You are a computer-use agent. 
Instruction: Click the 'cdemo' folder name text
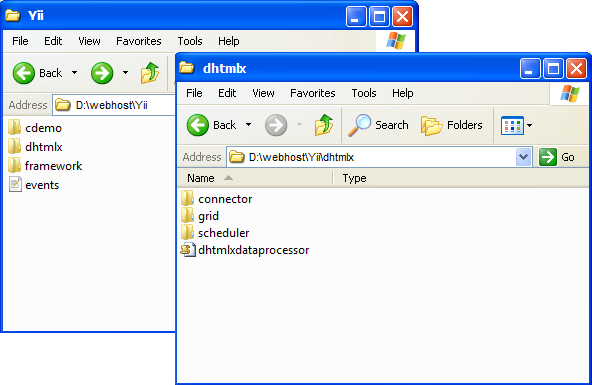click(x=43, y=128)
